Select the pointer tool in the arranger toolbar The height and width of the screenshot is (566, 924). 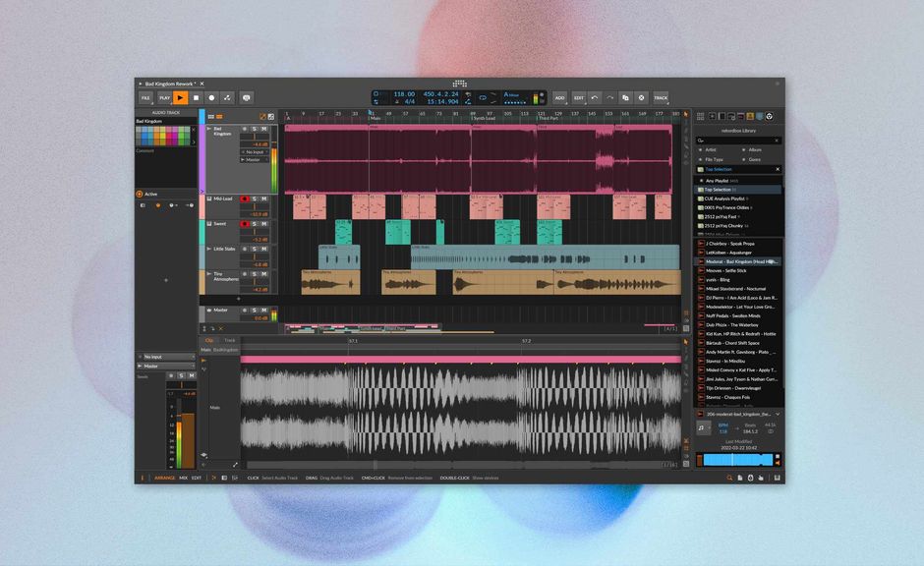point(685,114)
